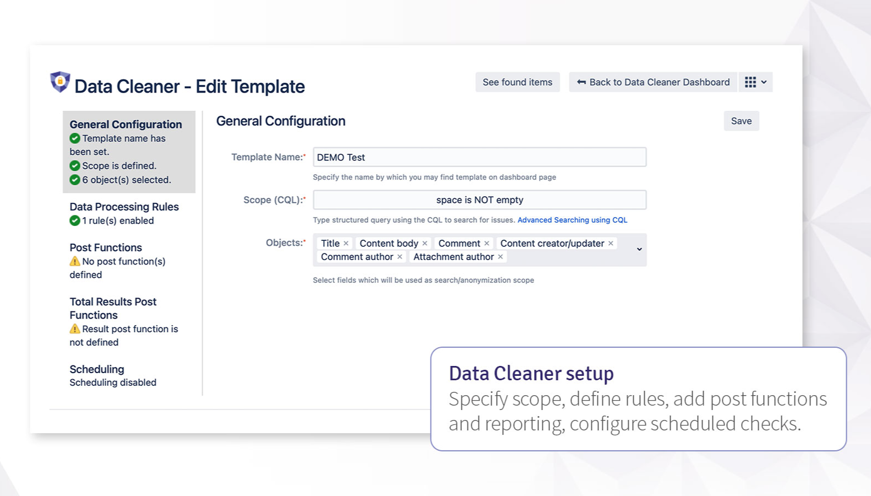
Task: Remove the Content creator/updater tag
Action: (611, 244)
